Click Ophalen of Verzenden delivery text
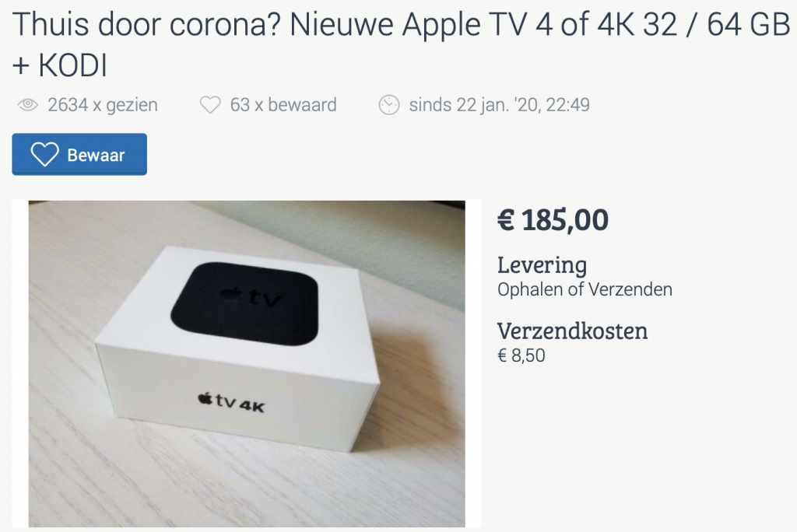The width and height of the screenshot is (797, 532). pos(585,289)
